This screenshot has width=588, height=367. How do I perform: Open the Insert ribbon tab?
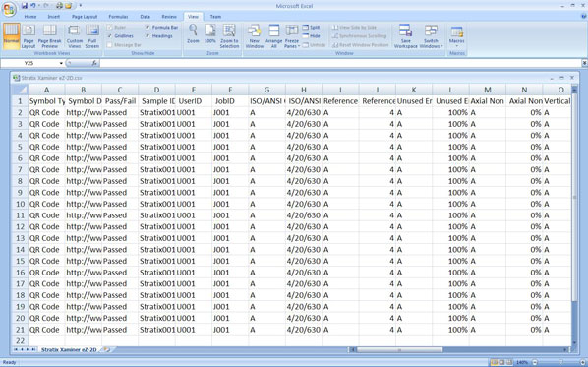(x=54, y=17)
